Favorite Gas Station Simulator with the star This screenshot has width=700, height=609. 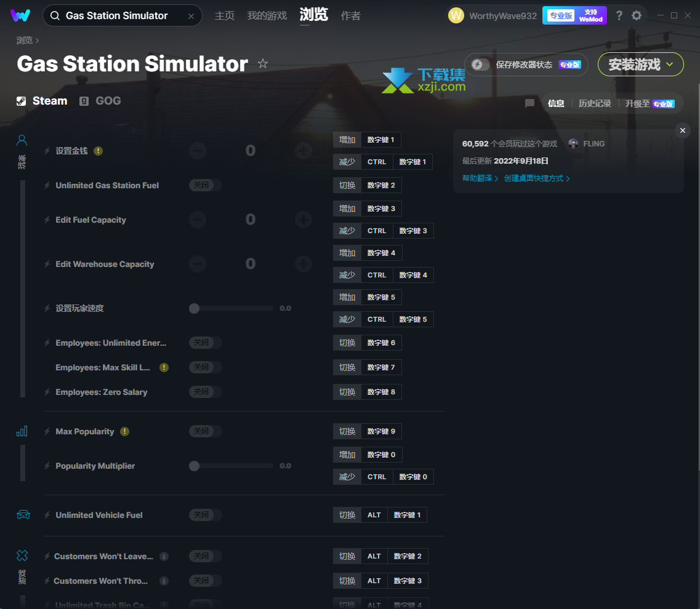coord(263,63)
